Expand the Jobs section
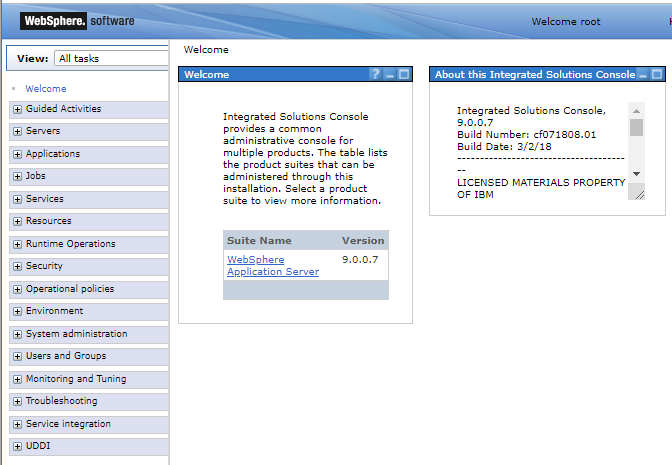This screenshot has height=465, width=672. click(17, 177)
